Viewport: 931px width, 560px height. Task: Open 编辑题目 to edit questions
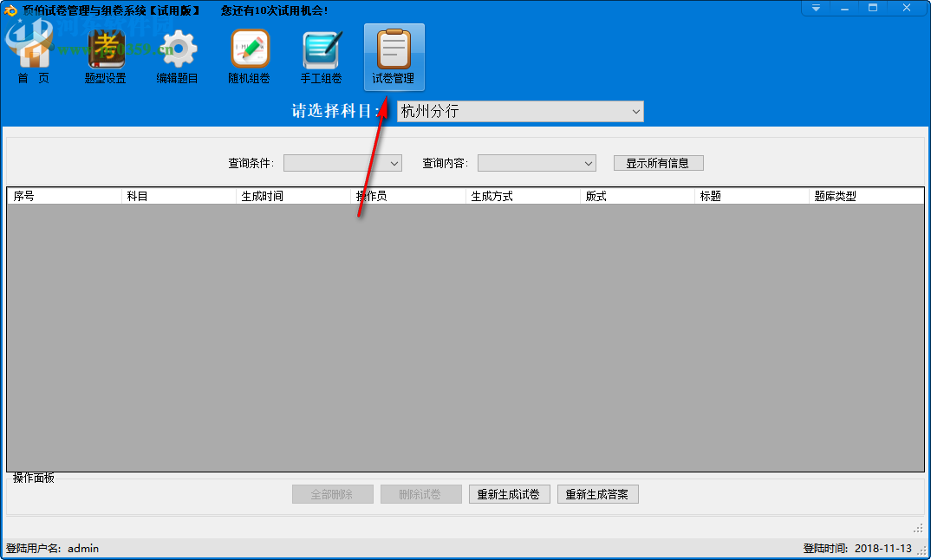[x=176, y=52]
